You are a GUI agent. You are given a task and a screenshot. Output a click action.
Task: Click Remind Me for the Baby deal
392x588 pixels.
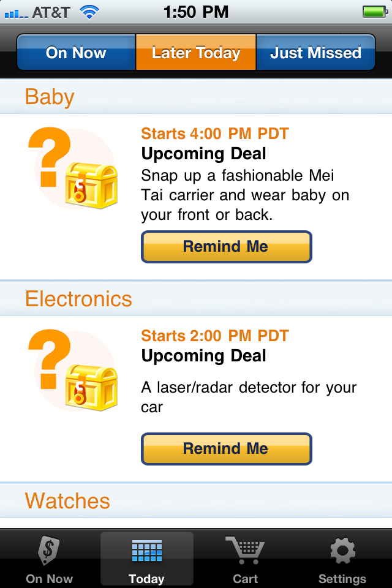click(226, 247)
